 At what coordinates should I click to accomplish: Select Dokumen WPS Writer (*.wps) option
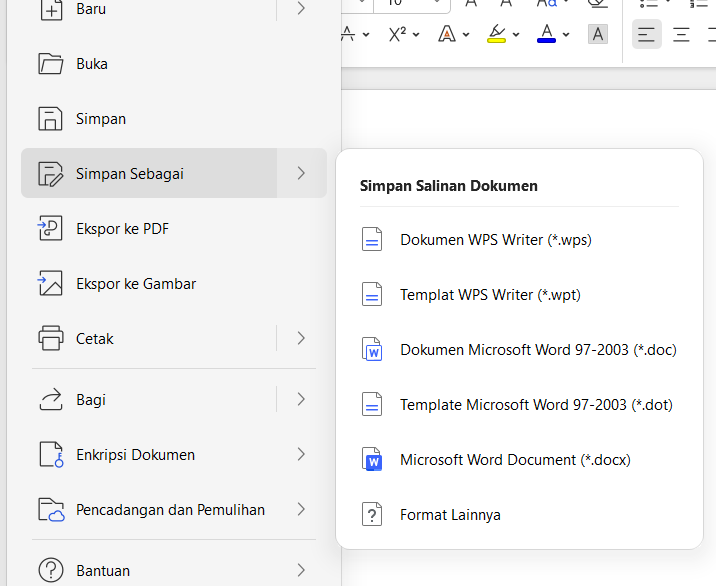(x=496, y=240)
